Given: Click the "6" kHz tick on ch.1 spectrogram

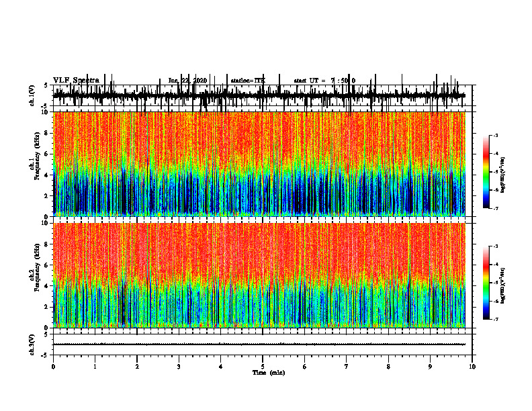Looking at the screenshot, I should [x=47, y=154].
